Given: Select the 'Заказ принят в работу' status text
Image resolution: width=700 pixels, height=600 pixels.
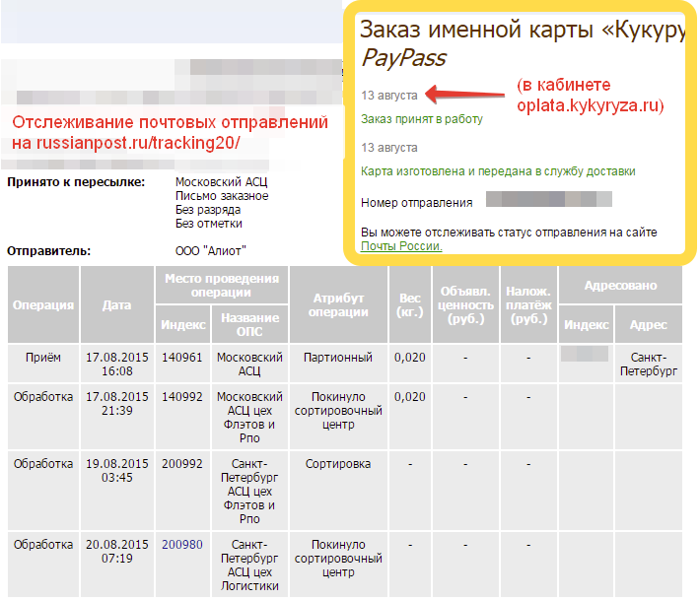Looking at the screenshot, I should (x=422, y=119).
